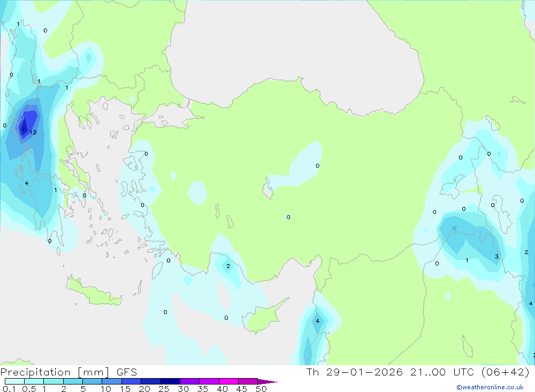
Task: Click the 'Th 29-01-2026 21..00 UTC (06+42)' timestamp
Action: 418,372
